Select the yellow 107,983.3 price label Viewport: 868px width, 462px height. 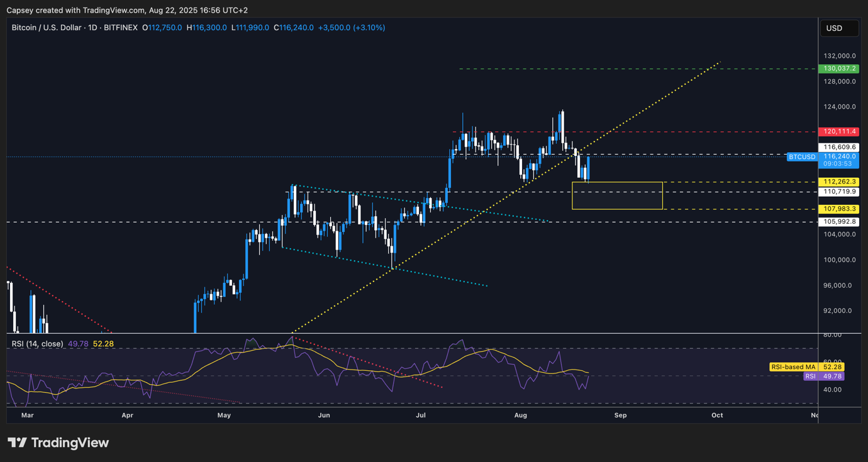839,207
